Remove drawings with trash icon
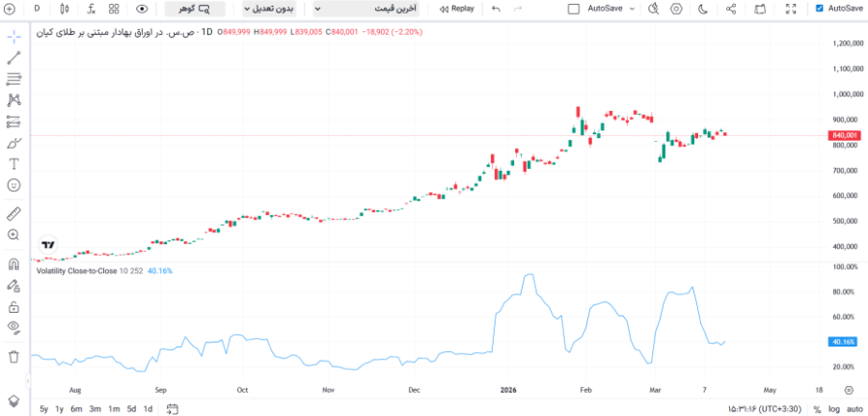This screenshot has height=416, width=868. (x=14, y=356)
